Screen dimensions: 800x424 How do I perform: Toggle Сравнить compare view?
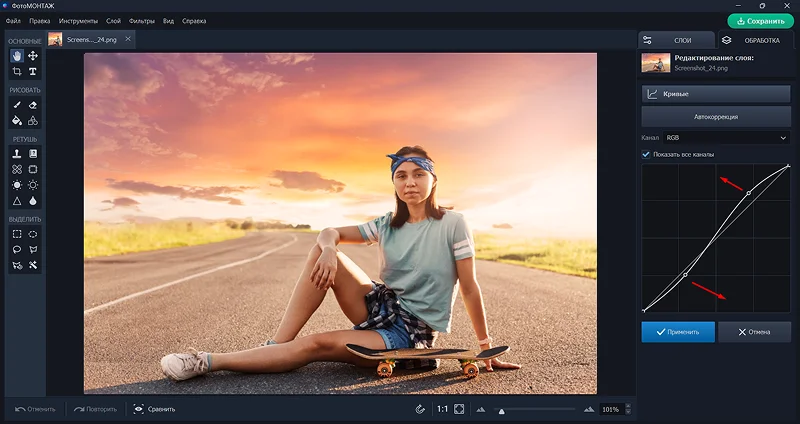154,409
